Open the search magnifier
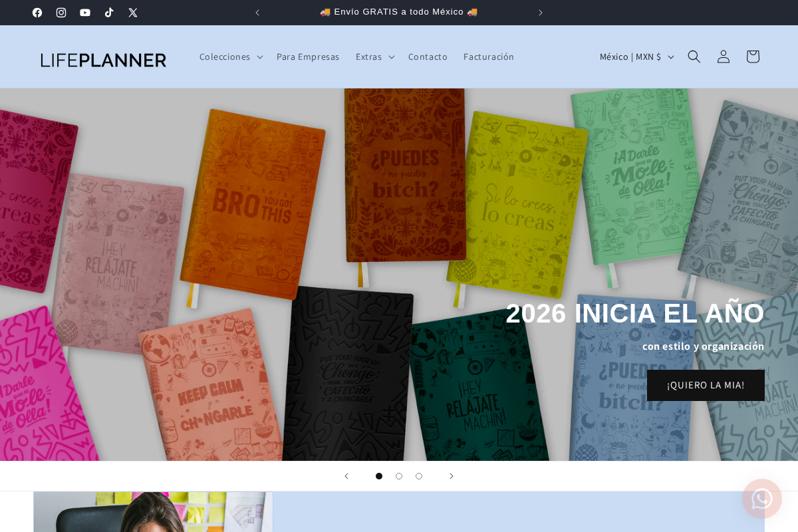 pos(694,57)
